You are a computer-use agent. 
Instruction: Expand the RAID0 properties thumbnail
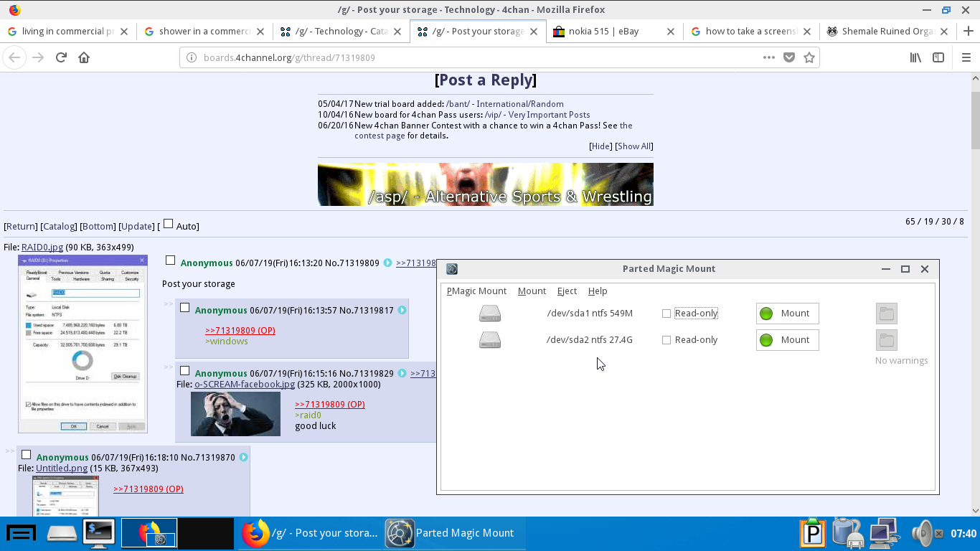click(83, 344)
